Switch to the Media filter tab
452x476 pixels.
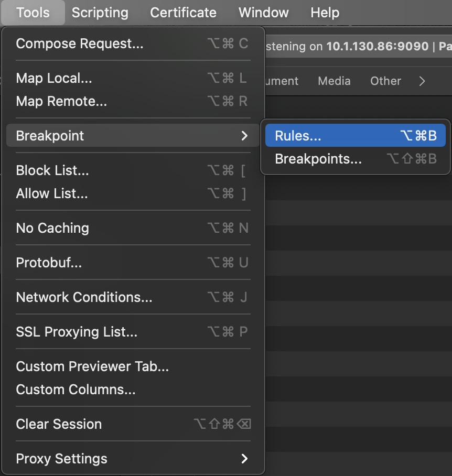pyautogui.click(x=334, y=81)
